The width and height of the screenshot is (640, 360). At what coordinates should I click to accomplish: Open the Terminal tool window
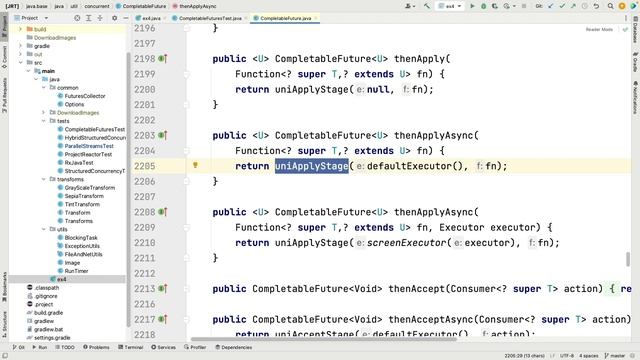[x=131, y=347]
